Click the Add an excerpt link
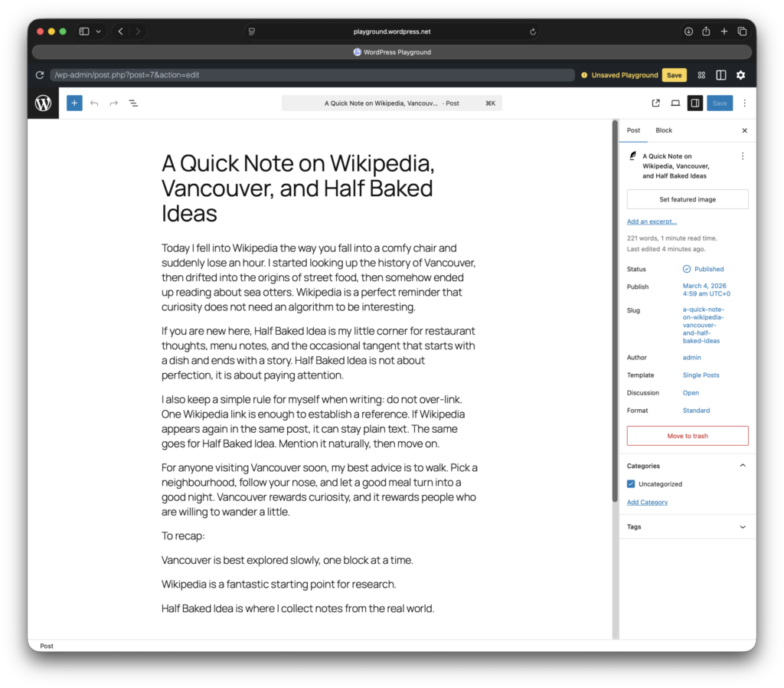 [x=652, y=222]
